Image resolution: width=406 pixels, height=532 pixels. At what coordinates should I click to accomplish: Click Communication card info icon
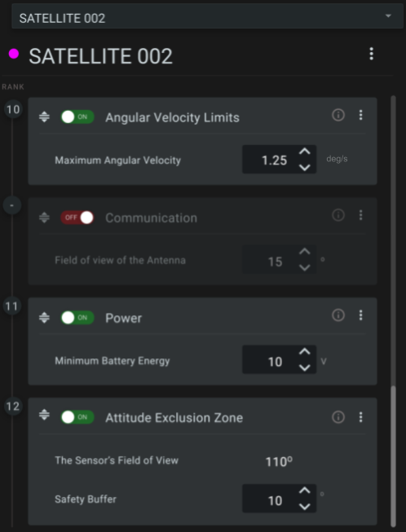tap(338, 215)
